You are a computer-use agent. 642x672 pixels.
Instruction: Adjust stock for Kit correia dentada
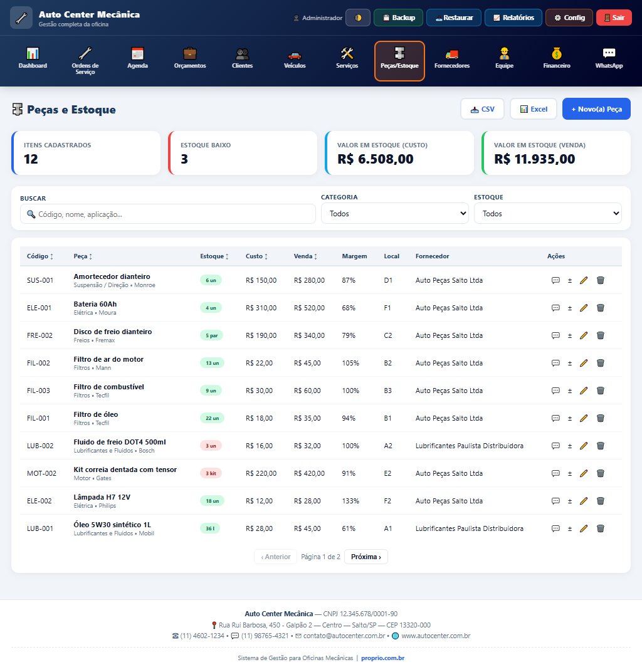(569, 473)
